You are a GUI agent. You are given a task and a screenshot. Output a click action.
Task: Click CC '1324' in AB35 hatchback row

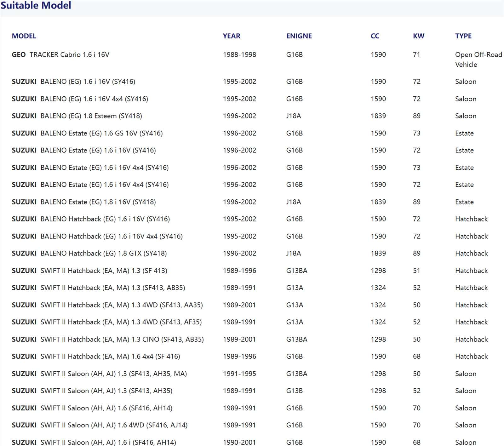(x=378, y=288)
